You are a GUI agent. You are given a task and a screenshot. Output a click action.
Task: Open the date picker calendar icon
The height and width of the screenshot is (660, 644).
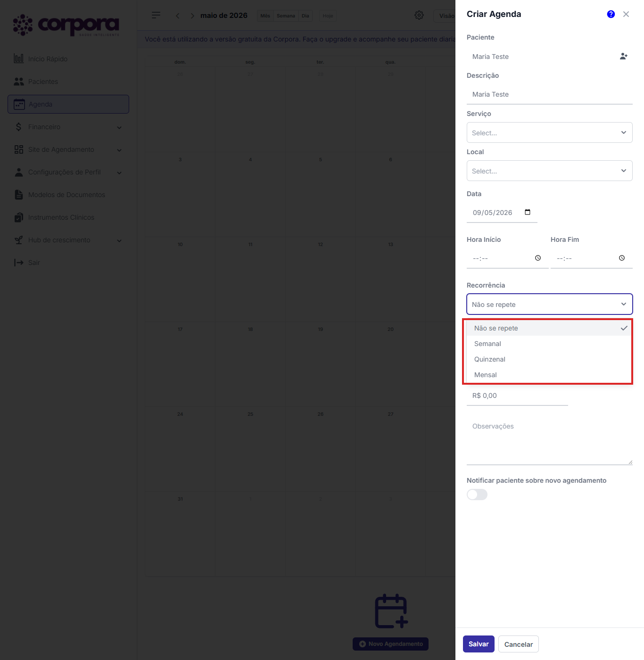tap(528, 212)
